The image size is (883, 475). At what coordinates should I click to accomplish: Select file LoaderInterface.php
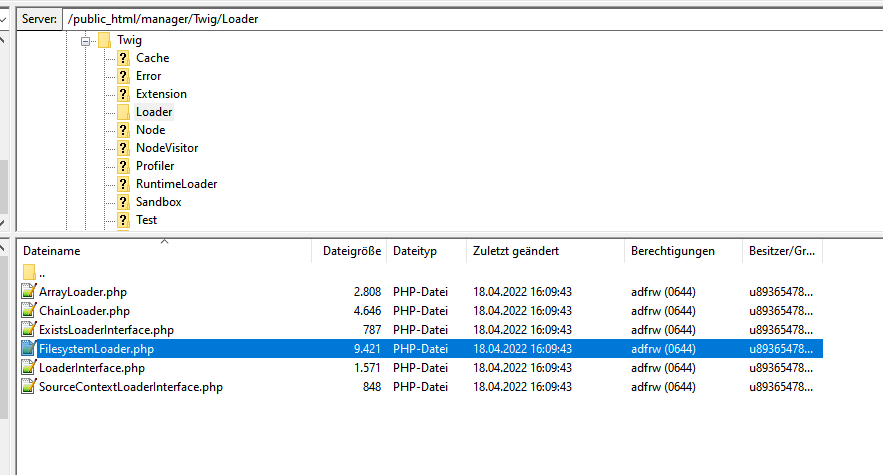(92, 368)
